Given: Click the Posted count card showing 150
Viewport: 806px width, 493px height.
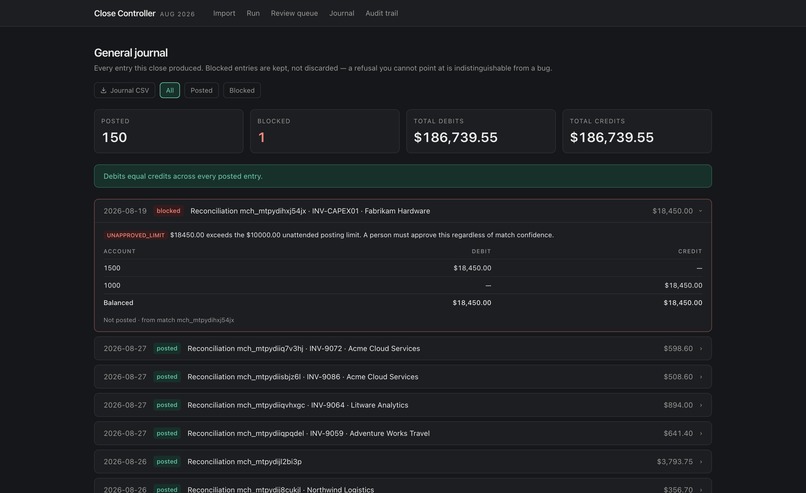Looking at the screenshot, I should pos(169,131).
